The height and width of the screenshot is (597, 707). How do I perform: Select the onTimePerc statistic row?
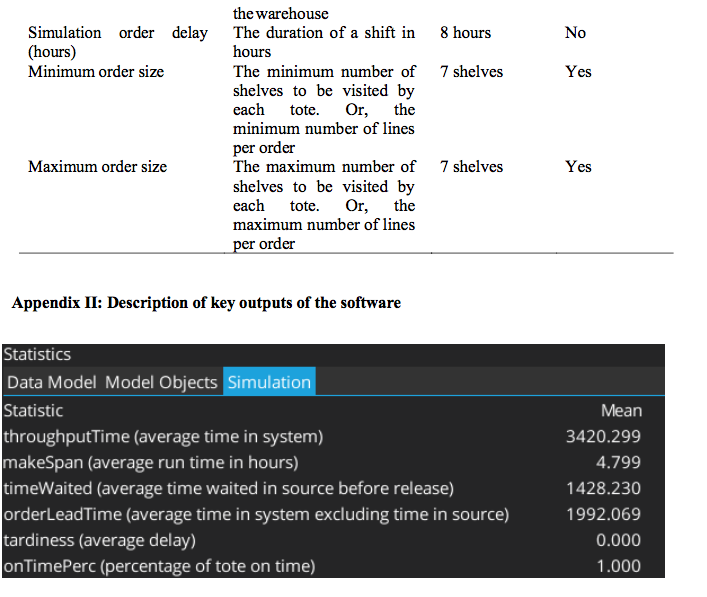pyautogui.click(x=333, y=566)
